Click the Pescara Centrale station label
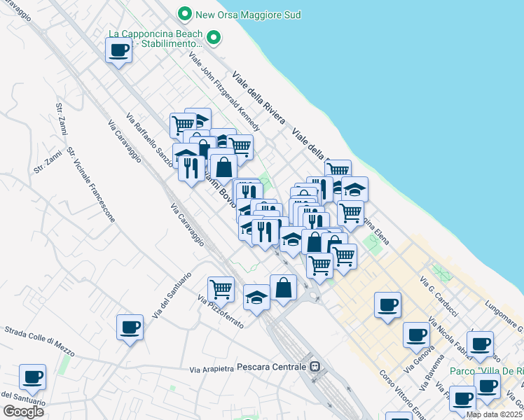This screenshot has height=420, width=524. (x=273, y=367)
